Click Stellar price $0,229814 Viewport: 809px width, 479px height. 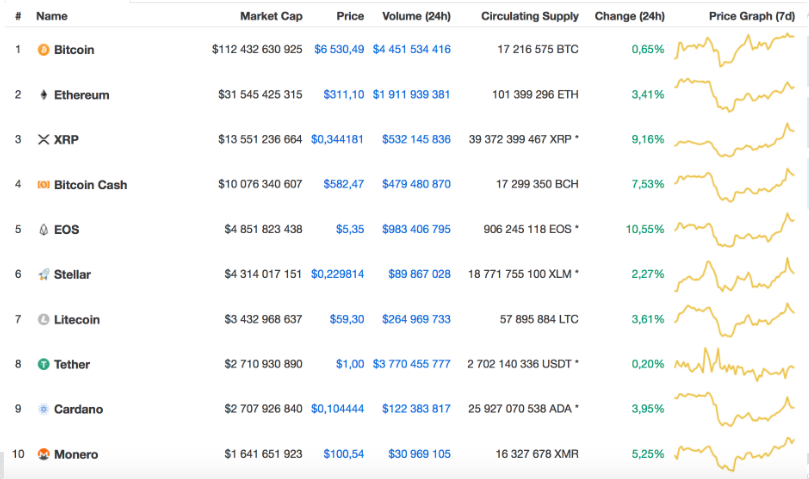tap(337, 274)
